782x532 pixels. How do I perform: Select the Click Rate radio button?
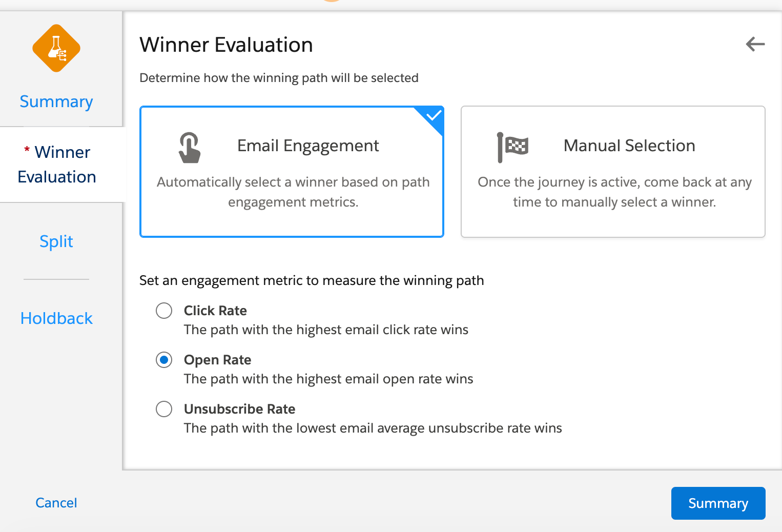coord(164,311)
